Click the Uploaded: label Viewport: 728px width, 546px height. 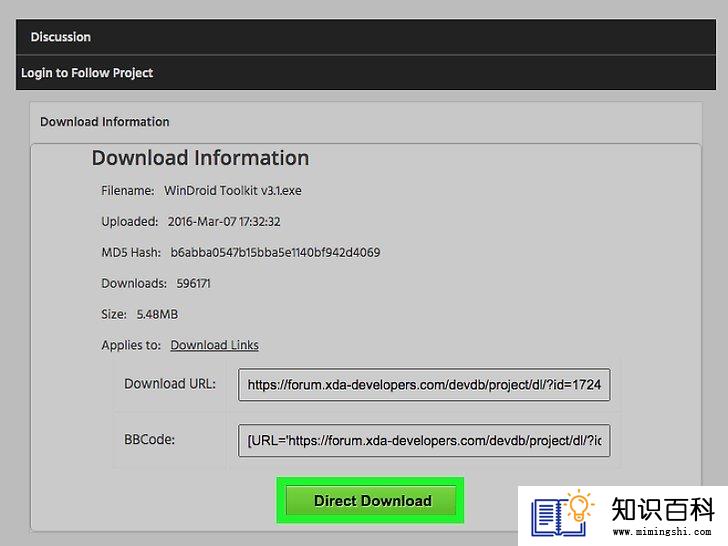coord(130,221)
